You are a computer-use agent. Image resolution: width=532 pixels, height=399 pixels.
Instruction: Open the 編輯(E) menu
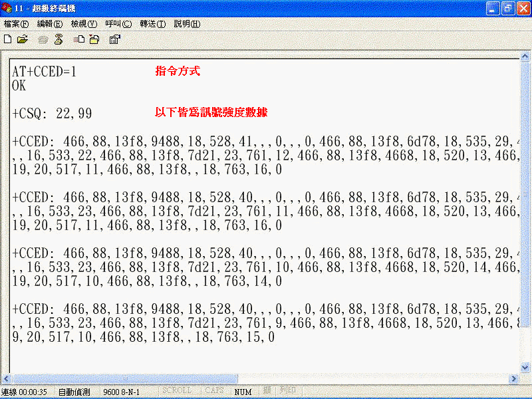(50, 24)
